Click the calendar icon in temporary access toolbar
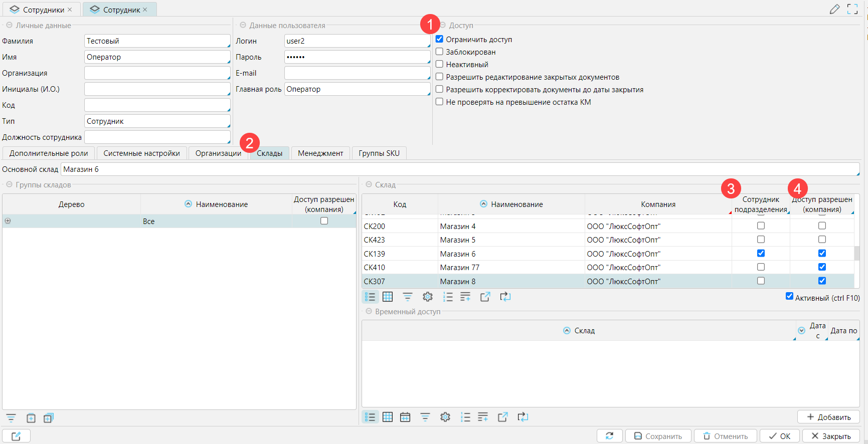The height and width of the screenshot is (444, 868). tap(405, 417)
